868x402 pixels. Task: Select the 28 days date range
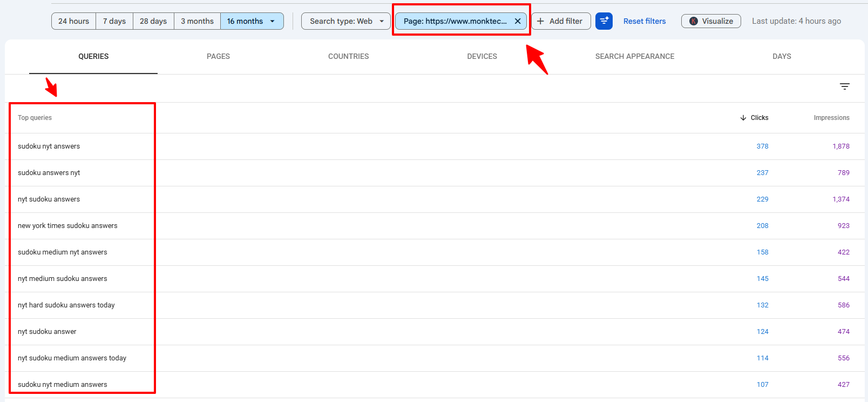pos(153,21)
